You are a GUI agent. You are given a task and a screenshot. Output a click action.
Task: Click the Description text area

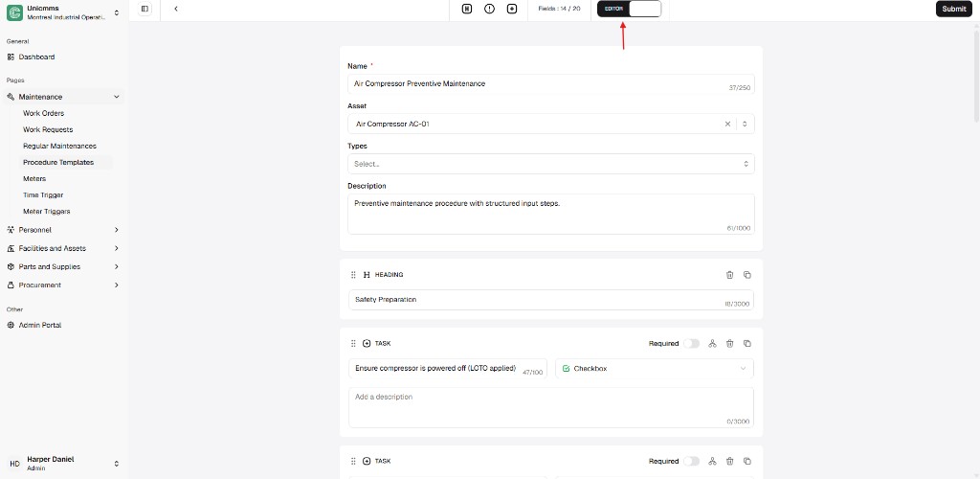[x=550, y=214]
